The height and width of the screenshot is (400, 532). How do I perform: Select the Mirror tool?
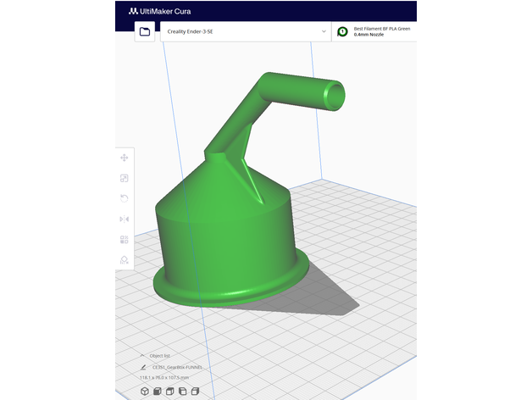click(125, 219)
